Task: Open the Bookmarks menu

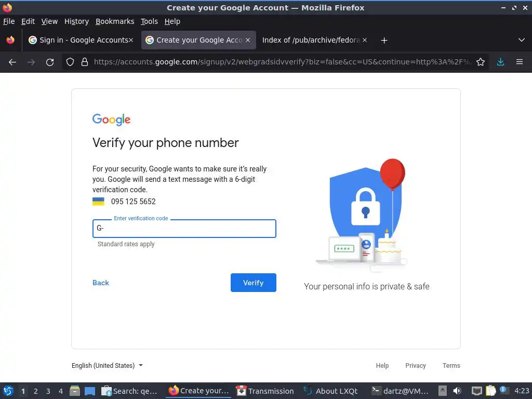Action: click(115, 21)
